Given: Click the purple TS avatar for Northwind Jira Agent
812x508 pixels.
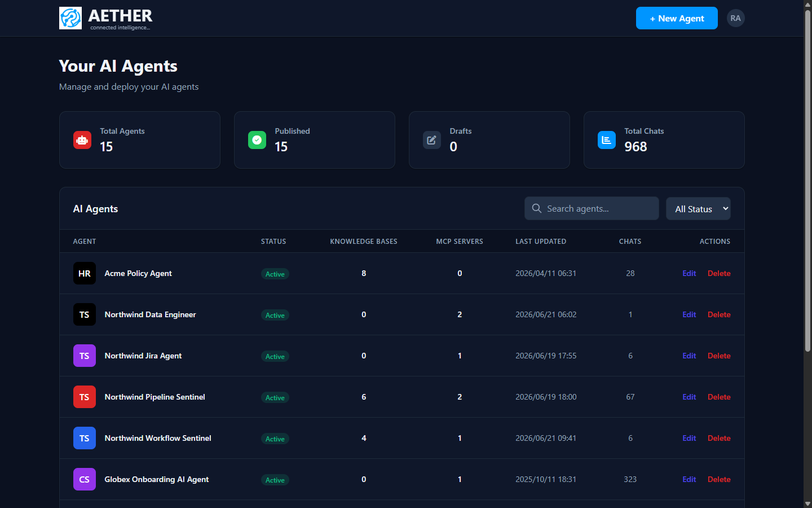Looking at the screenshot, I should (85, 356).
